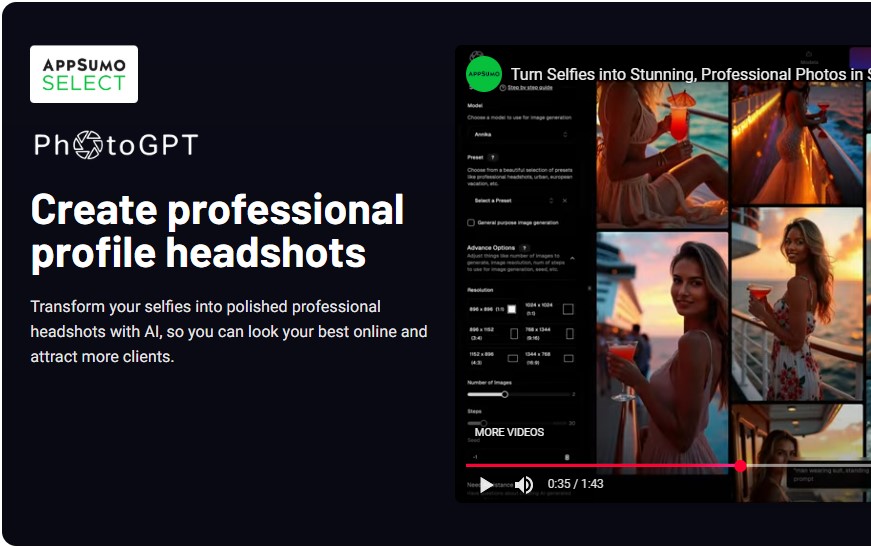Open the video title 'Turn Selfies into Stunning'
The height and width of the screenshot is (547, 871).
690,74
